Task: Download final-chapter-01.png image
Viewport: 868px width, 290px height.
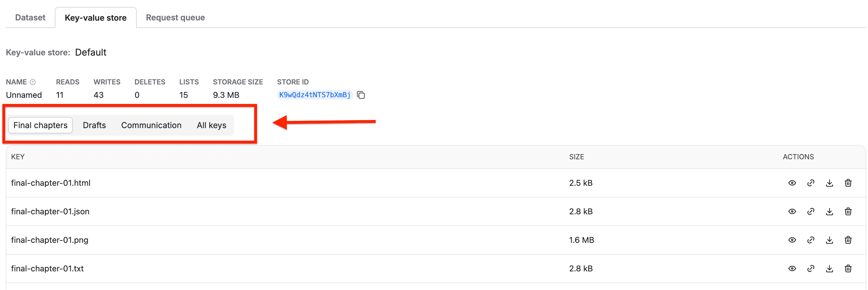Action: coord(829,240)
